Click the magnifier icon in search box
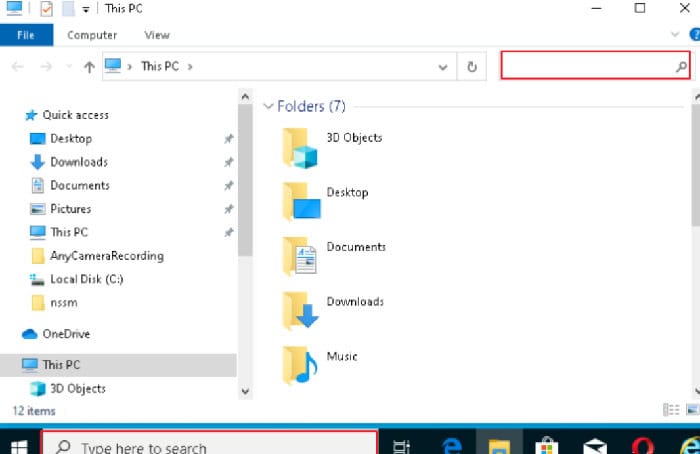Image resolution: width=700 pixels, height=454 pixels. (x=681, y=67)
